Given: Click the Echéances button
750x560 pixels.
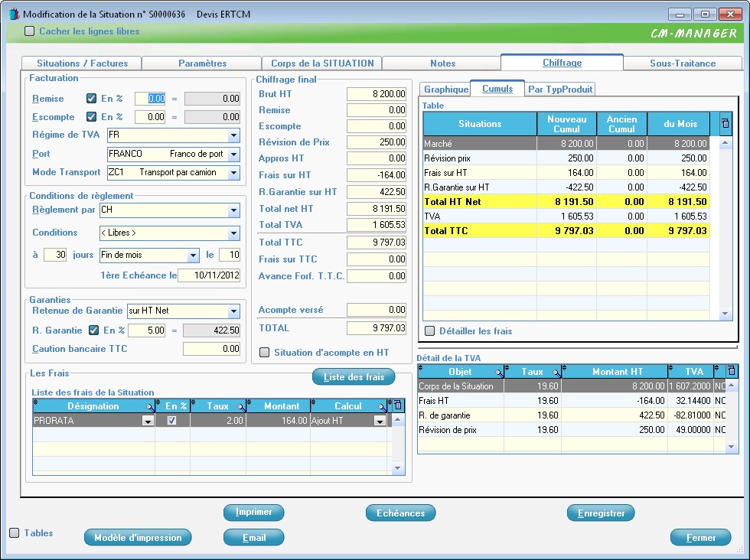Looking at the screenshot, I should click(x=400, y=513).
